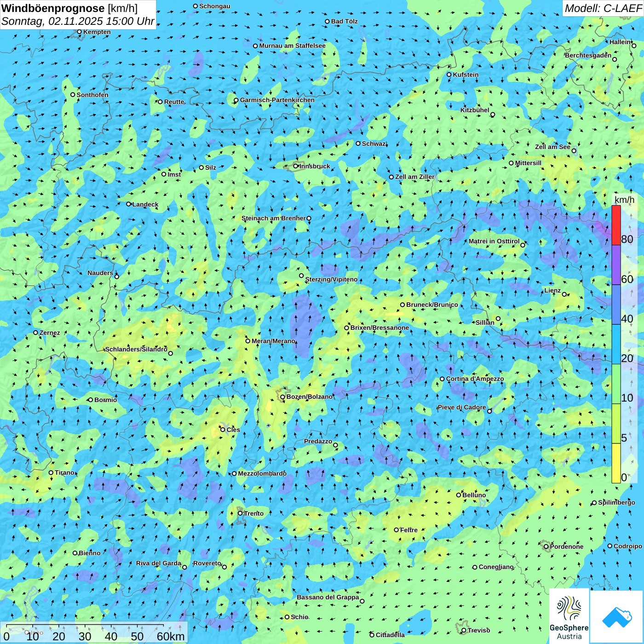Click the Berchtesgaden town label
644x644 pixels.
pos(588,55)
